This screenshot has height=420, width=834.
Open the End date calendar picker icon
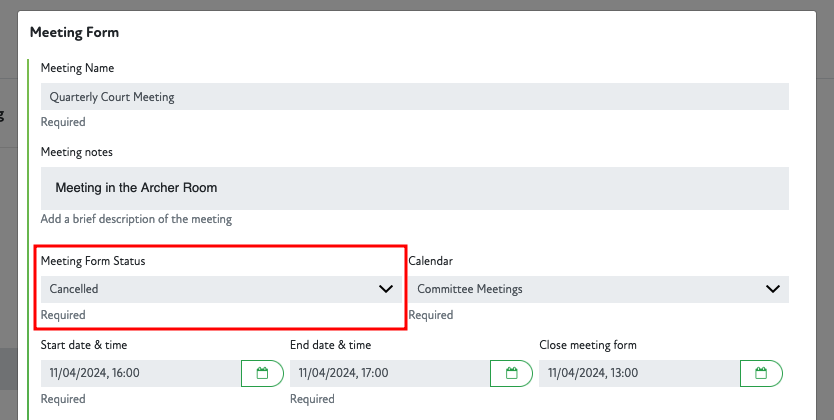(511, 373)
